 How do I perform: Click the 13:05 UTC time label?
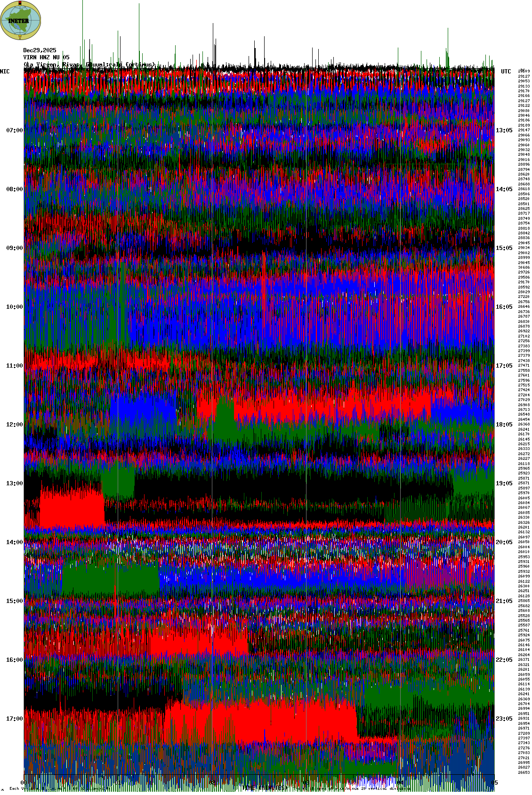pos(504,130)
